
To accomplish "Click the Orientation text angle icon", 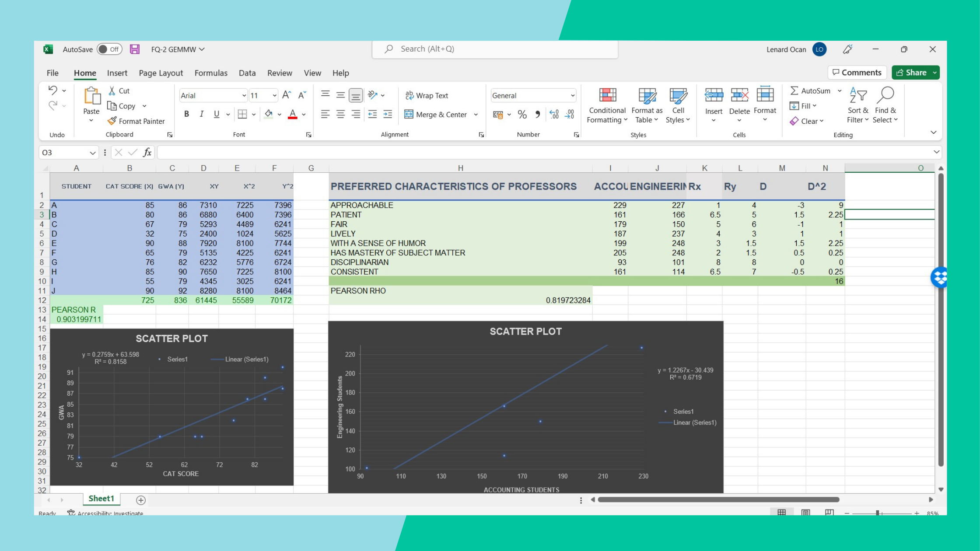I will (x=373, y=95).
